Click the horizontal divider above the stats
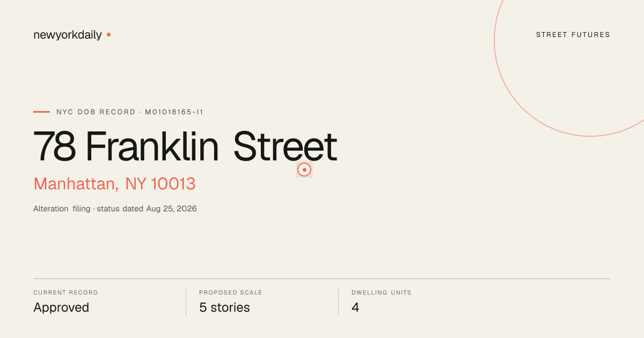 pos(322,278)
